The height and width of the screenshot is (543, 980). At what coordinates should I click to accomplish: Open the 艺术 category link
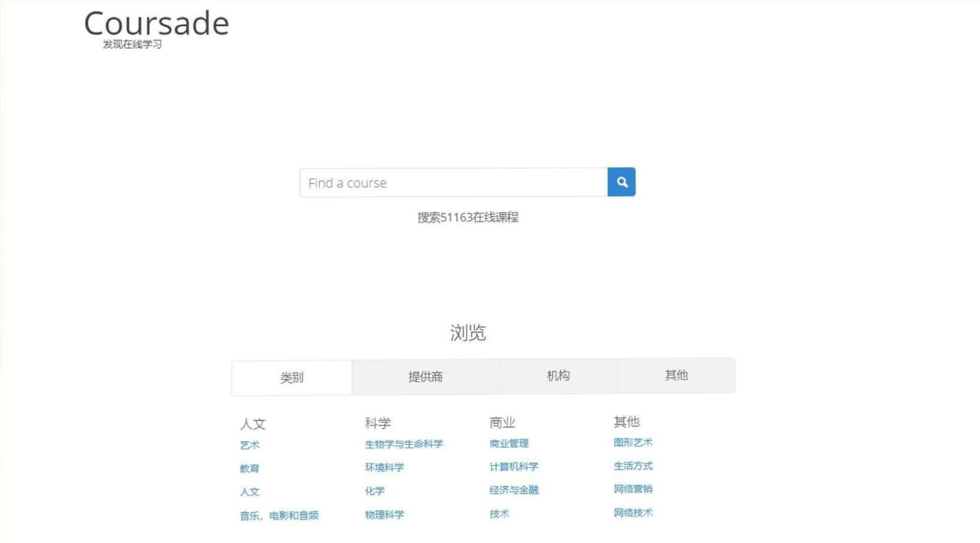(249, 445)
